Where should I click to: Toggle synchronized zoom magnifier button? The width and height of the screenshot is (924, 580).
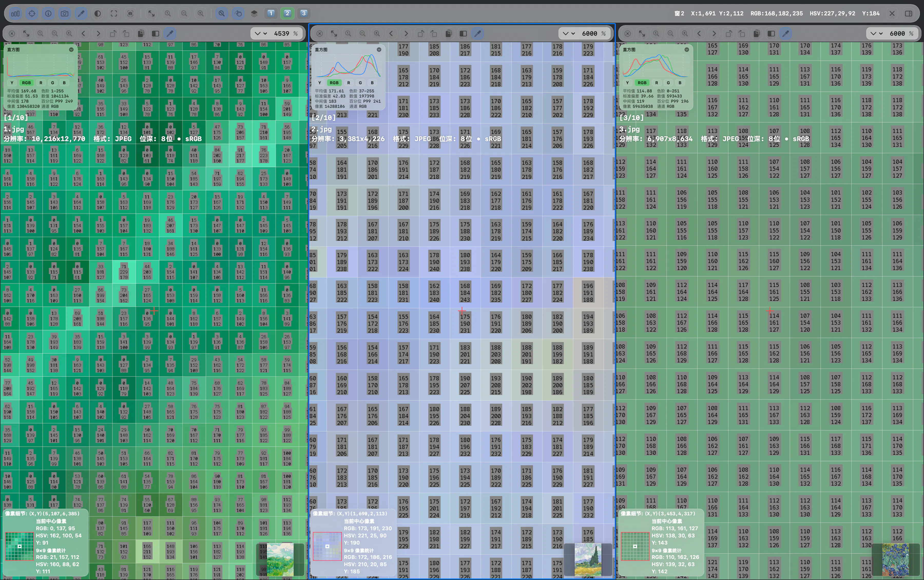(x=222, y=13)
